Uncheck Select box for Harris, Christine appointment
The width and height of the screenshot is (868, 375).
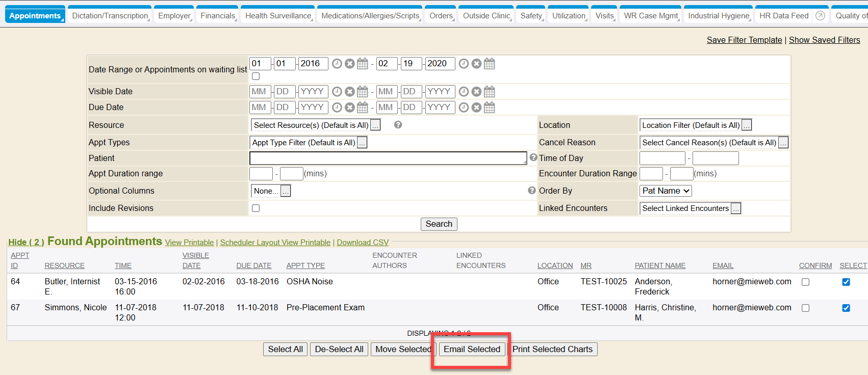click(x=846, y=308)
